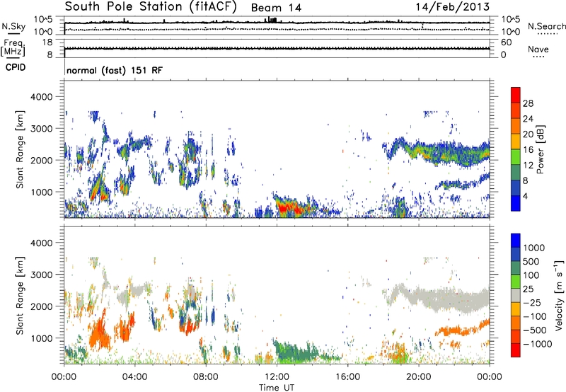
Task: Click the "Nave" legend label
Action: coord(538,49)
